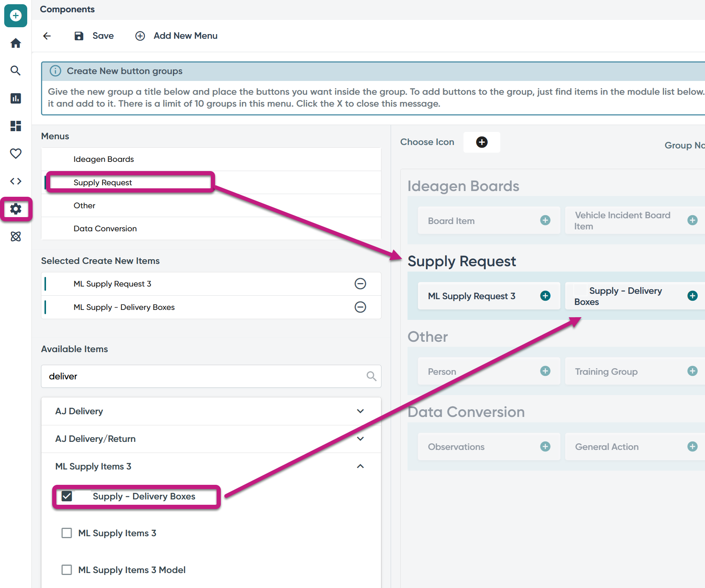
Task: Click the Training Group button label
Action: click(606, 372)
